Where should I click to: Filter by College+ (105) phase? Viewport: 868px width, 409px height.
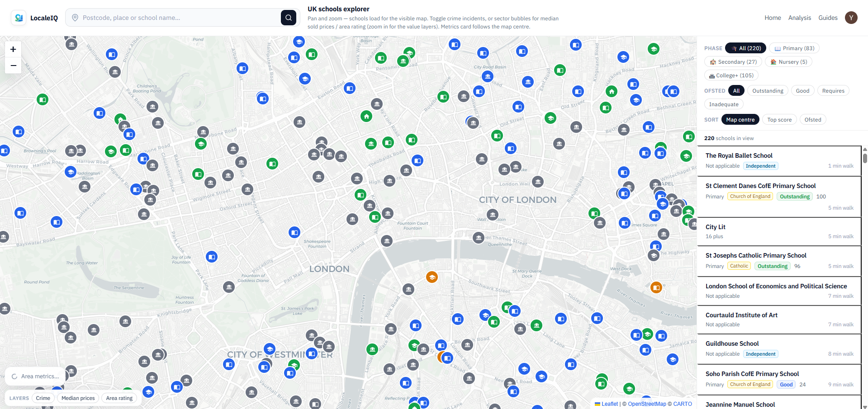point(731,75)
